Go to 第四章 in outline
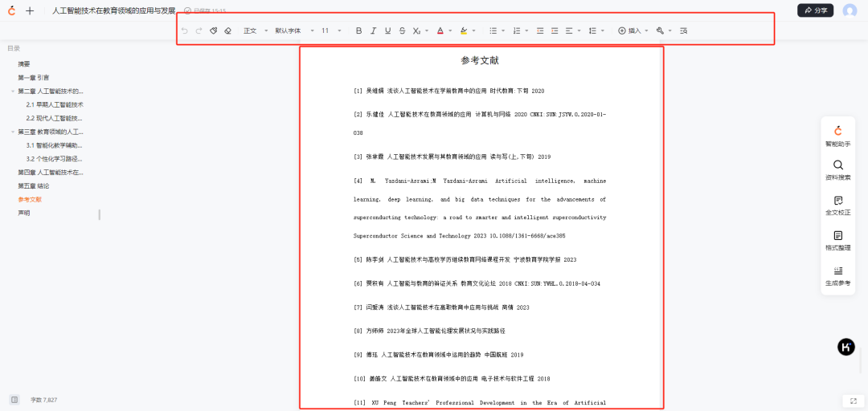The image size is (868, 411). (51, 173)
